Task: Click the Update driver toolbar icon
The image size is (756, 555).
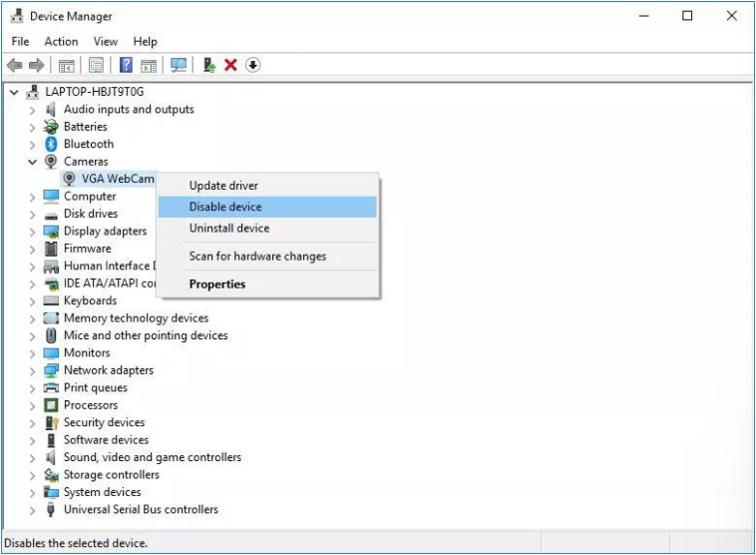Action: coord(209,65)
